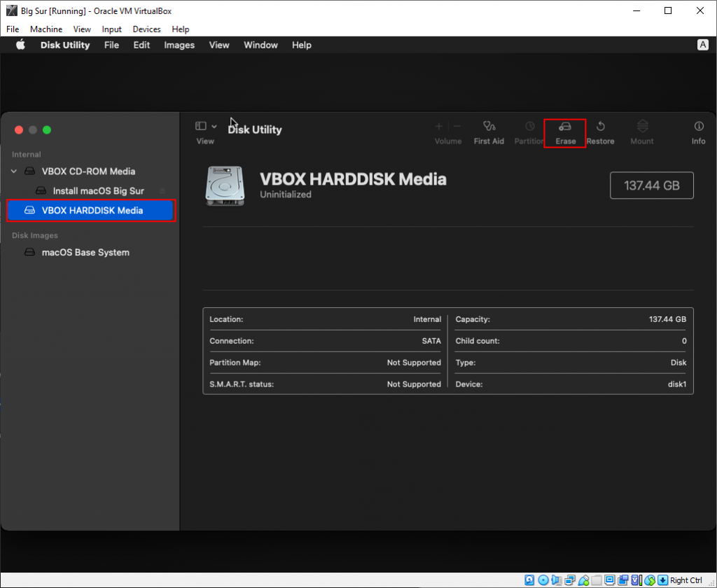This screenshot has width=717, height=588.
Task: Open VirtualBox Devices menu
Action: click(146, 29)
